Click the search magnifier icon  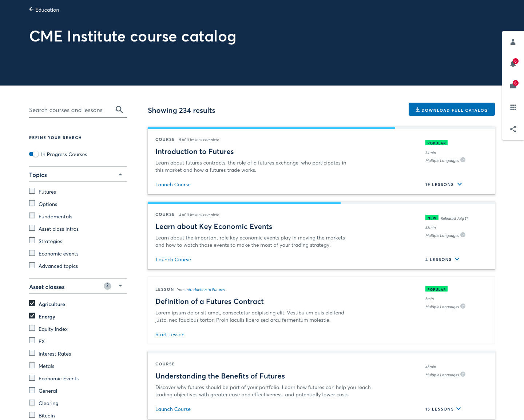[x=119, y=110]
